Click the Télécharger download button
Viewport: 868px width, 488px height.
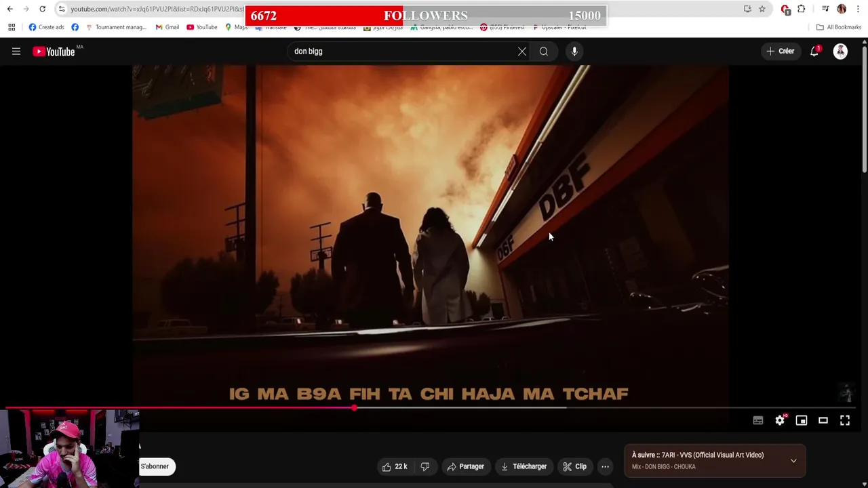point(524,466)
